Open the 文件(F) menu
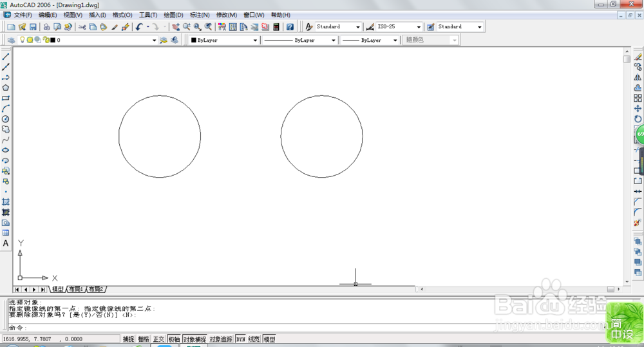 (x=23, y=15)
